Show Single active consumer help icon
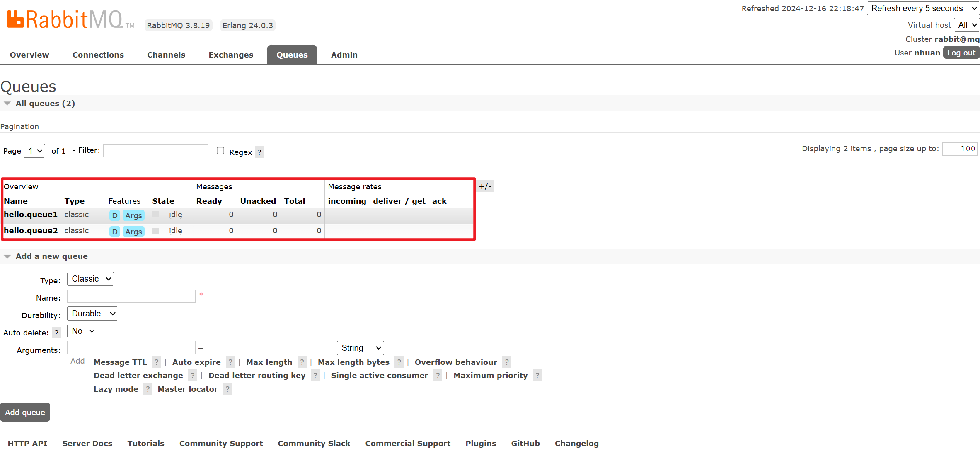980x456 pixels. pyautogui.click(x=438, y=375)
